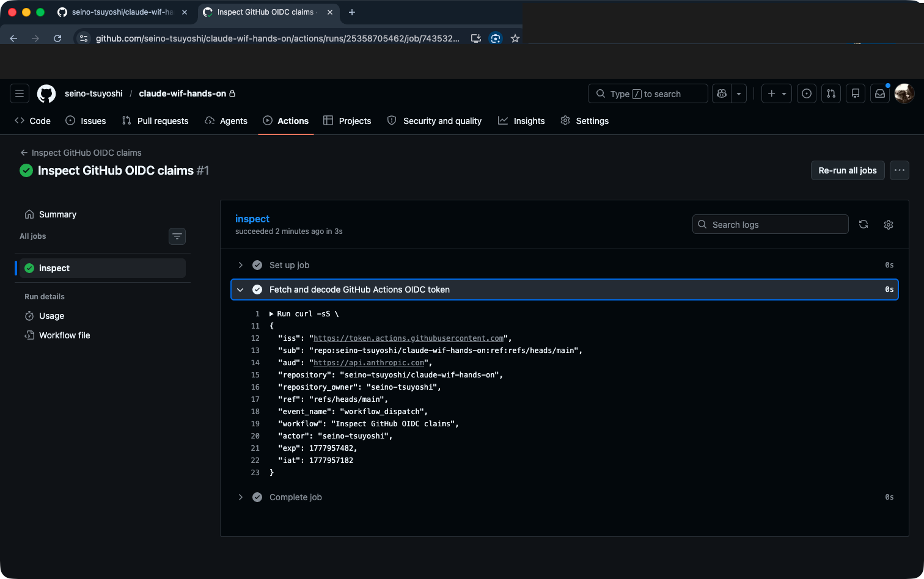Open the GitHub hamburger navigation menu
This screenshot has height=579, width=924.
point(20,93)
